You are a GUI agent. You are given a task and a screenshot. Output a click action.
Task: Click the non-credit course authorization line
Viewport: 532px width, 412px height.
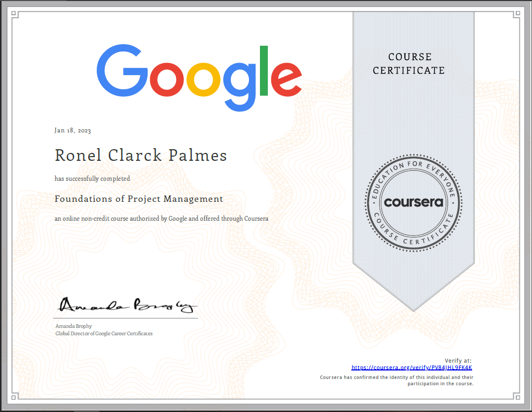pos(162,219)
